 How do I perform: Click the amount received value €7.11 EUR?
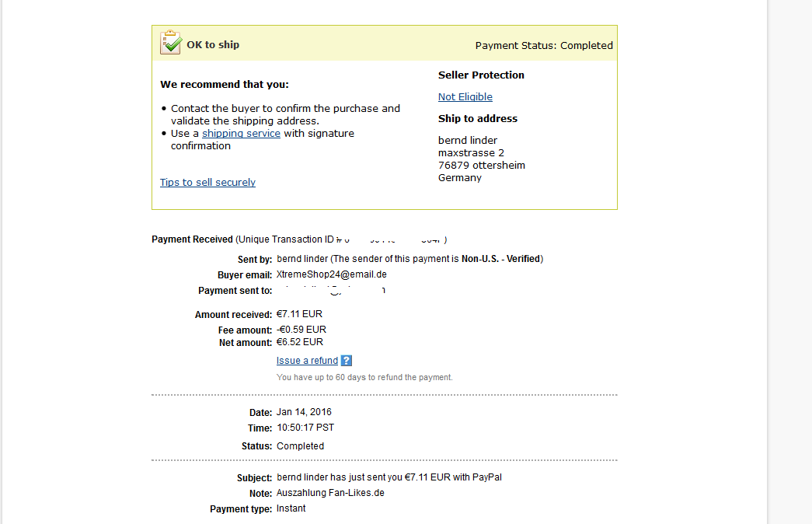299,314
